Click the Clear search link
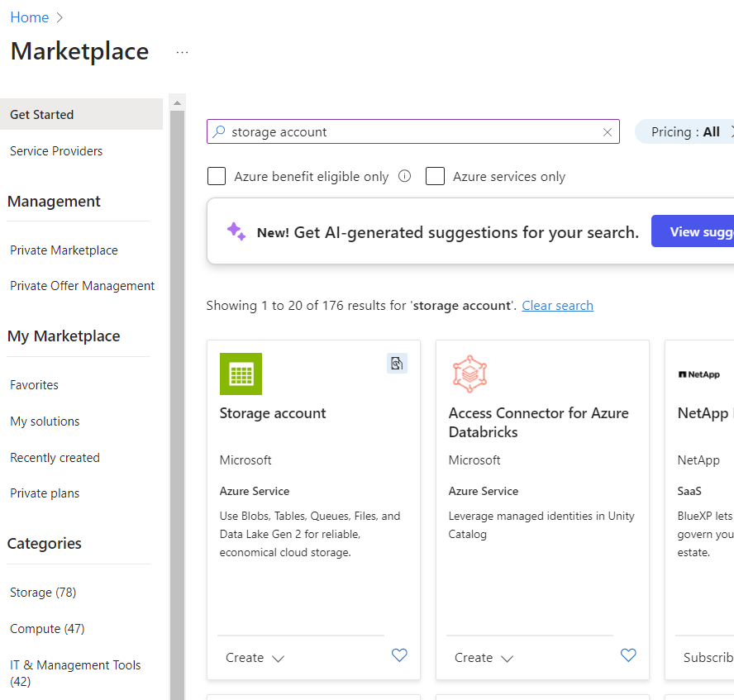The image size is (734, 700). coord(557,306)
